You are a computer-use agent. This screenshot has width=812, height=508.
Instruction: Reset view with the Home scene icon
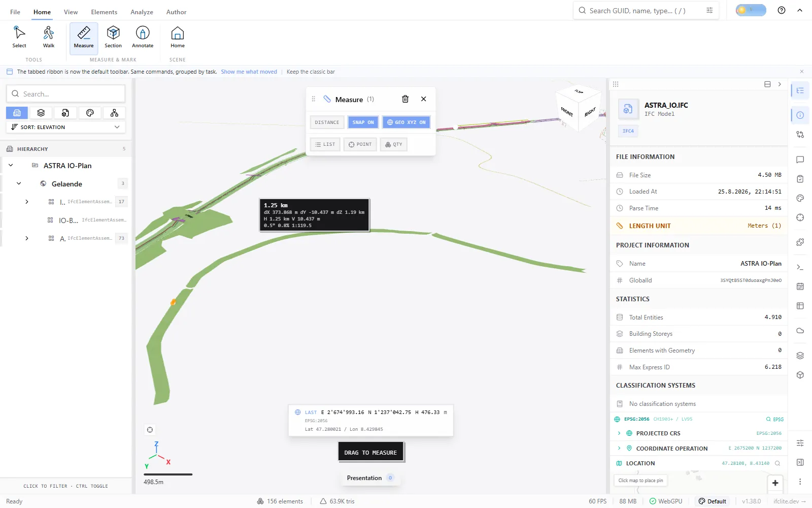click(x=178, y=37)
